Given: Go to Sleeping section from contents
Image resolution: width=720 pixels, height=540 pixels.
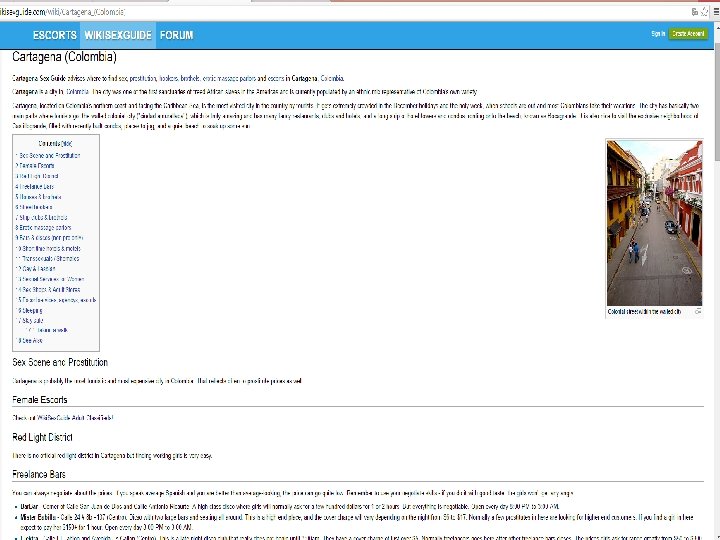Looking at the screenshot, I should click(x=29, y=311).
